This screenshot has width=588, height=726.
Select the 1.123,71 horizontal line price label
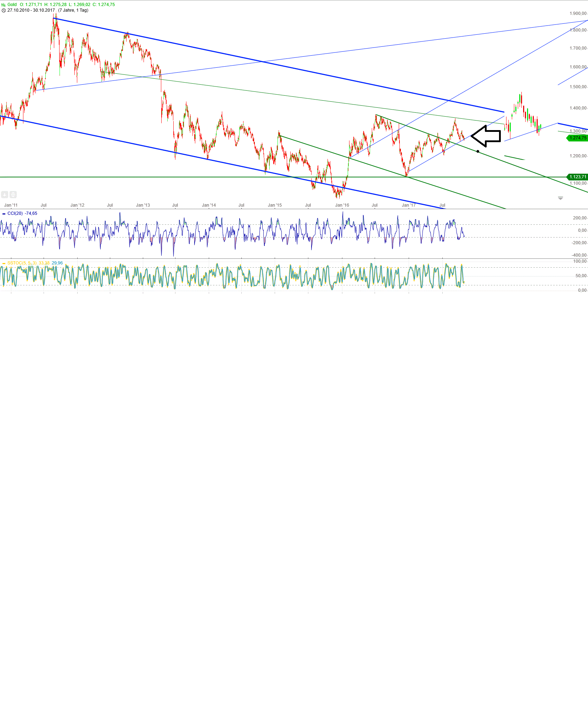577,177
